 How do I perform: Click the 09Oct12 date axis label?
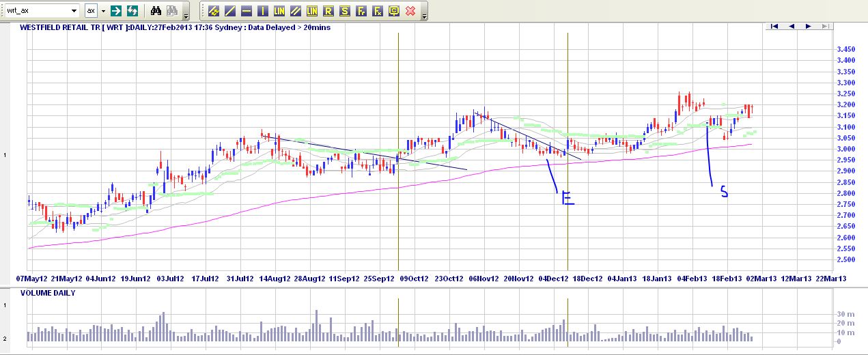click(x=415, y=279)
